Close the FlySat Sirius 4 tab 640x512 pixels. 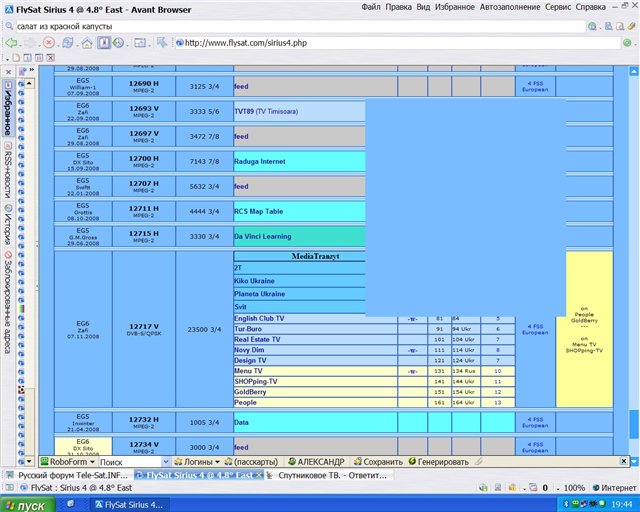pyautogui.click(x=259, y=475)
